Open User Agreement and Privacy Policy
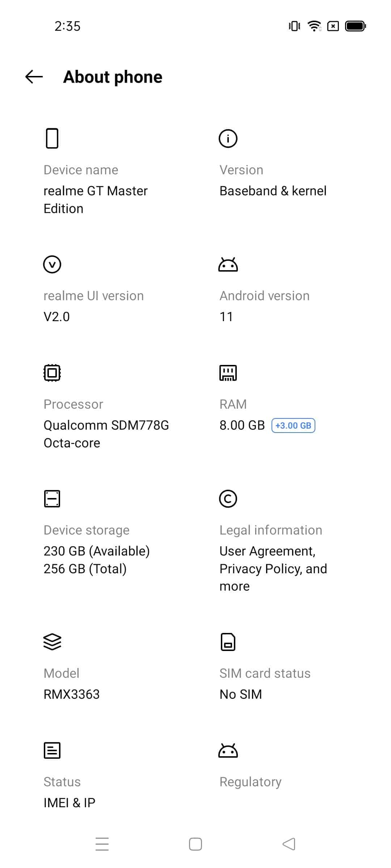The width and height of the screenshot is (391, 868). (273, 569)
